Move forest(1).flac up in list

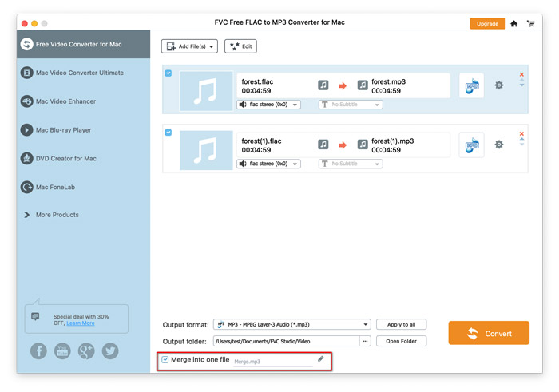pos(521,140)
